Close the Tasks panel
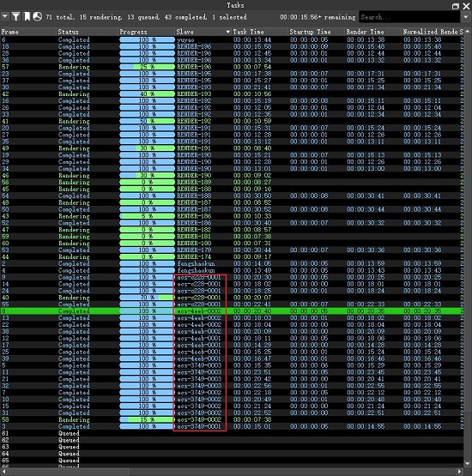This screenshot has height=476, width=472. 466,6
